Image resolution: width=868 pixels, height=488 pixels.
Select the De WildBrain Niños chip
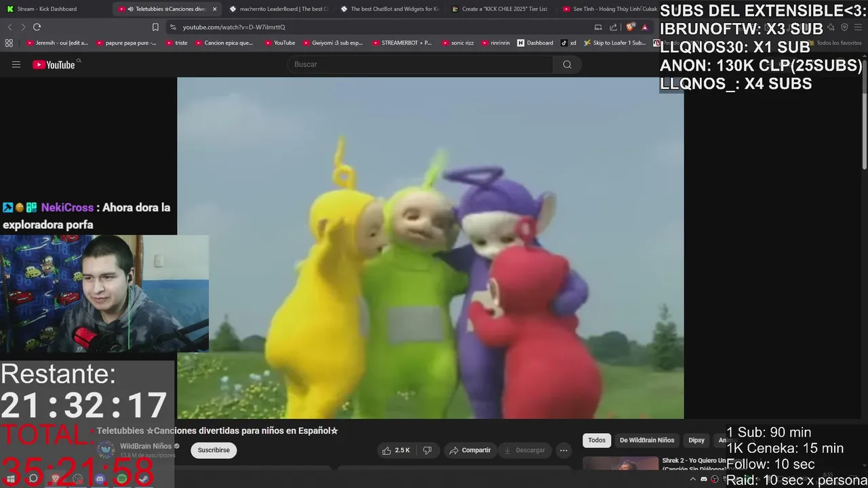(x=647, y=441)
